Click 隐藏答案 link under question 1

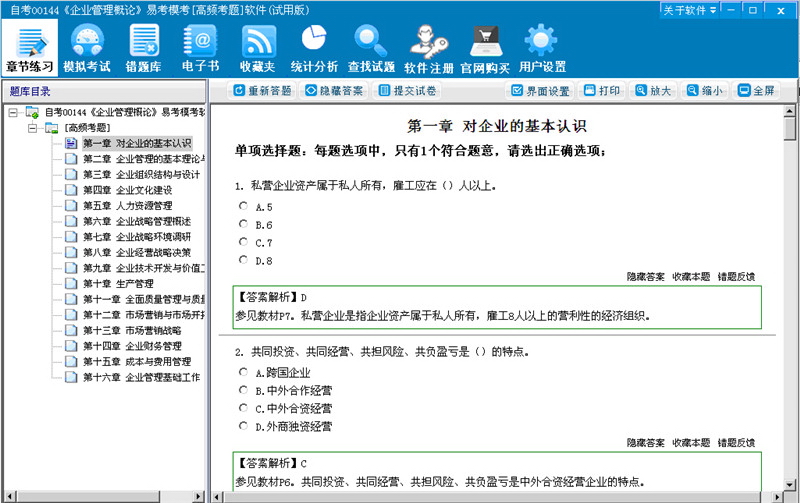point(645,276)
